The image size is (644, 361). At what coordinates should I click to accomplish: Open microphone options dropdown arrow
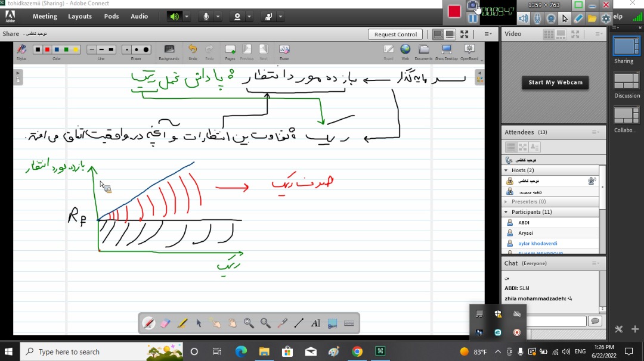pyautogui.click(x=218, y=17)
